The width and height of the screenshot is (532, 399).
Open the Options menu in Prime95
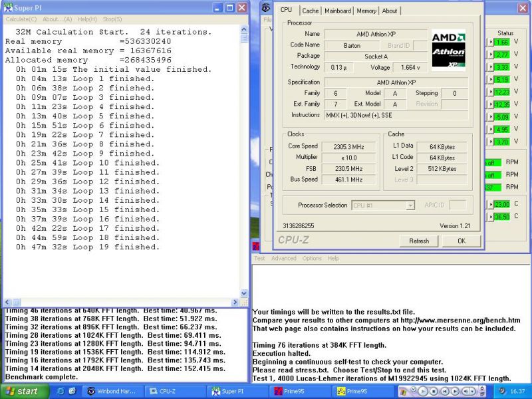pyautogui.click(x=312, y=258)
